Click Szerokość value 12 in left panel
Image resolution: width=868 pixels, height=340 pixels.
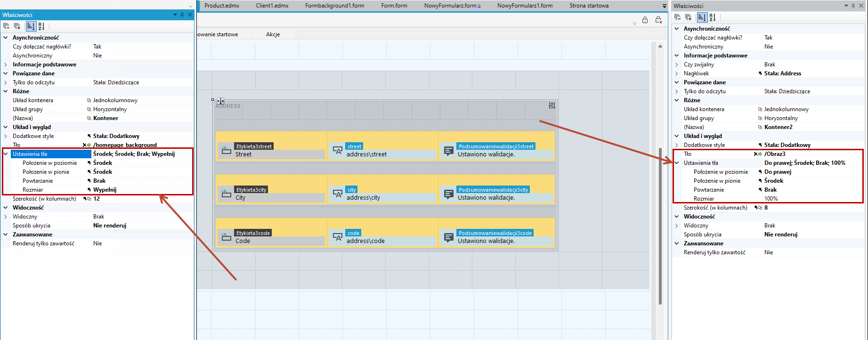[97, 199]
